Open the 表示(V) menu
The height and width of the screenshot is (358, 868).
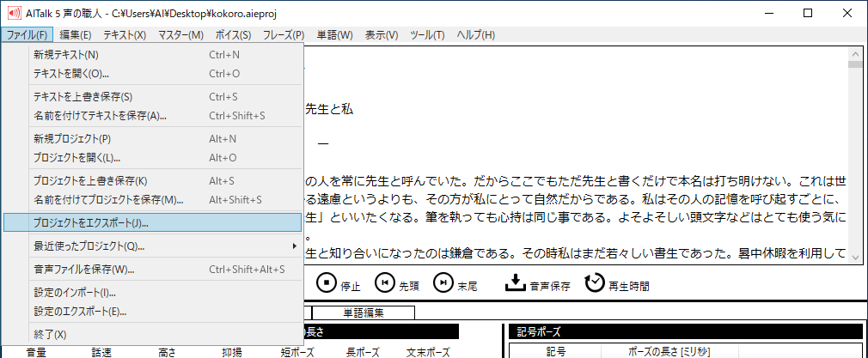382,35
